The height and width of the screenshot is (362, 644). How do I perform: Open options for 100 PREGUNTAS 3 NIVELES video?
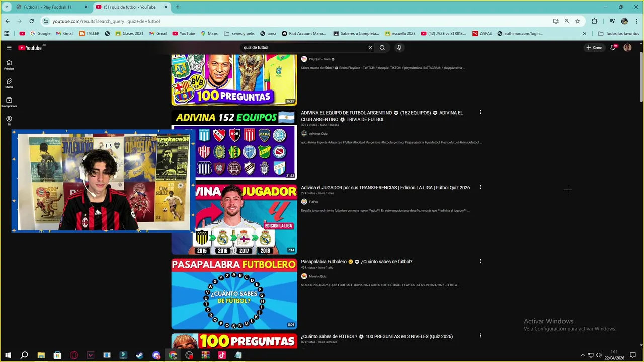[480, 335]
